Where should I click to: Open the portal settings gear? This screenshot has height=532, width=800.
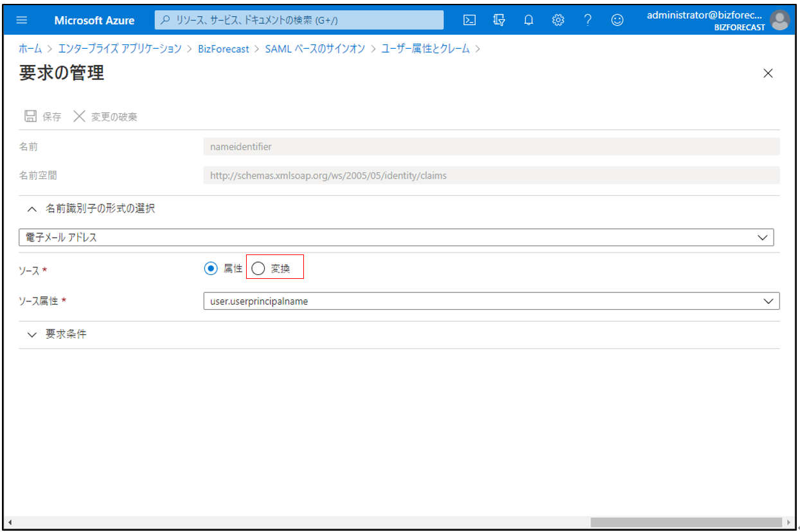point(558,20)
